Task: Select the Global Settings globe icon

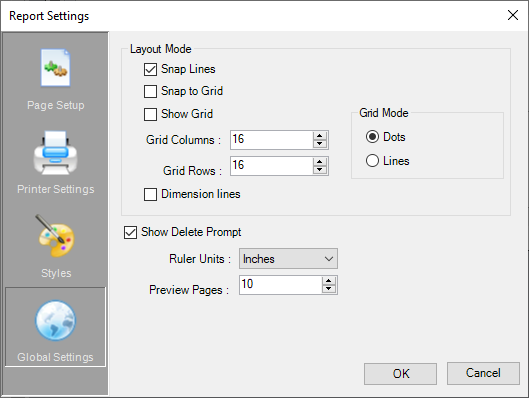Action: (x=56, y=320)
